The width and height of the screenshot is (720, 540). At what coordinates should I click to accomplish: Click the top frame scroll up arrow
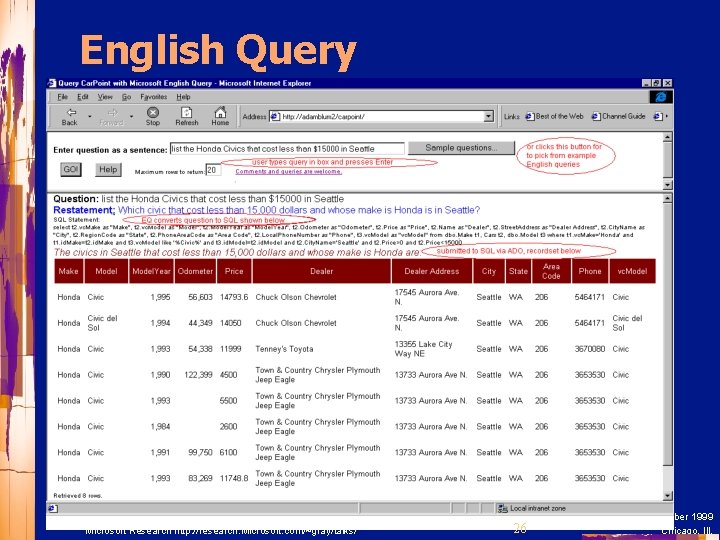click(x=668, y=137)
